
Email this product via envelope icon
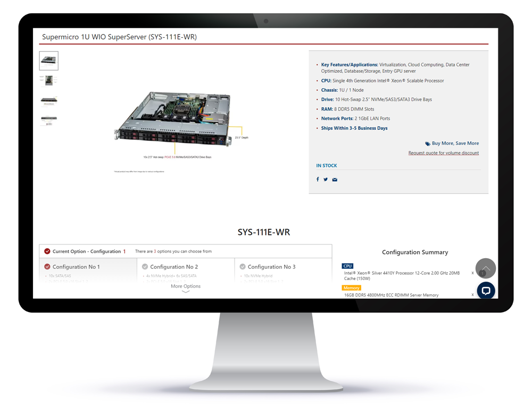(x=335, y=179)
